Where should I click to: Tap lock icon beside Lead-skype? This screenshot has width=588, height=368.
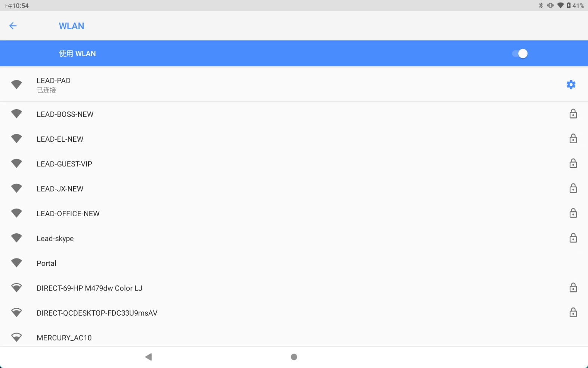(x=573, y=238)
